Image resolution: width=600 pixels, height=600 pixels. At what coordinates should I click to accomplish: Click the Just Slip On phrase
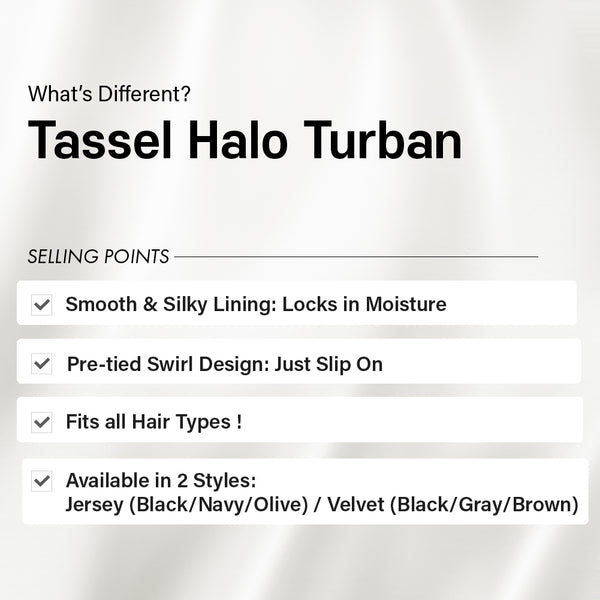point(329,364)
